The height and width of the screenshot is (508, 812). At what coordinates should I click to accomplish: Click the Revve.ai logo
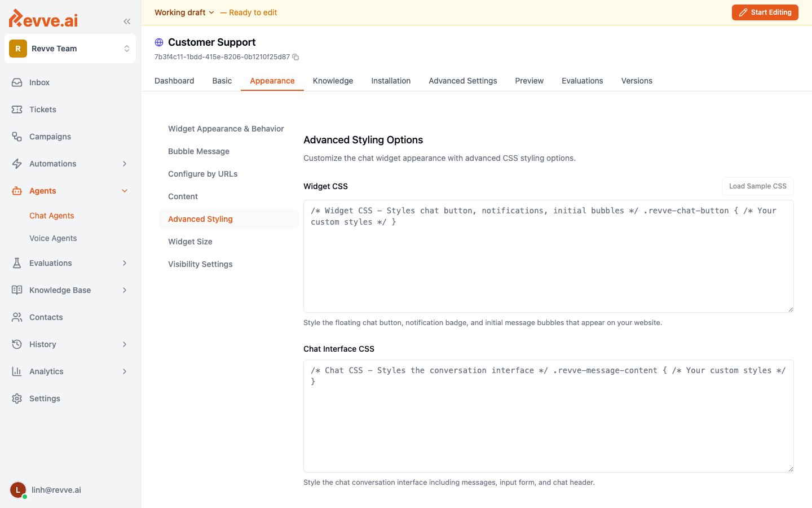43,19
